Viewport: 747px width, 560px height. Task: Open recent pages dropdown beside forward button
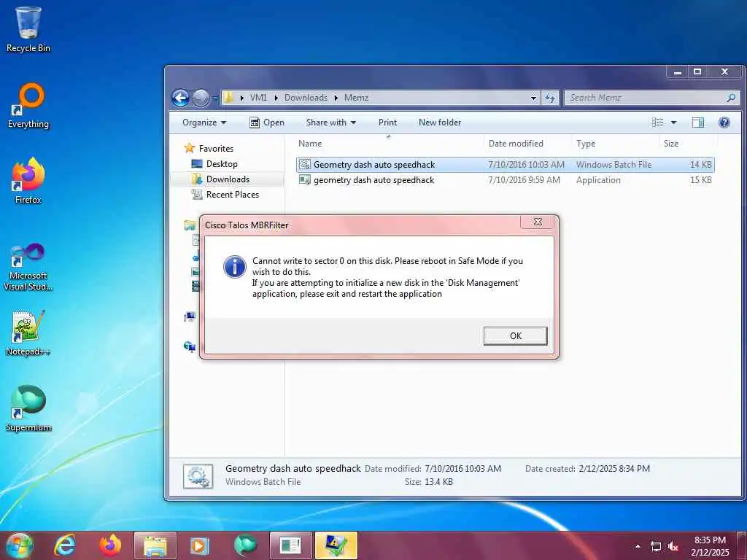click(215, 98)
